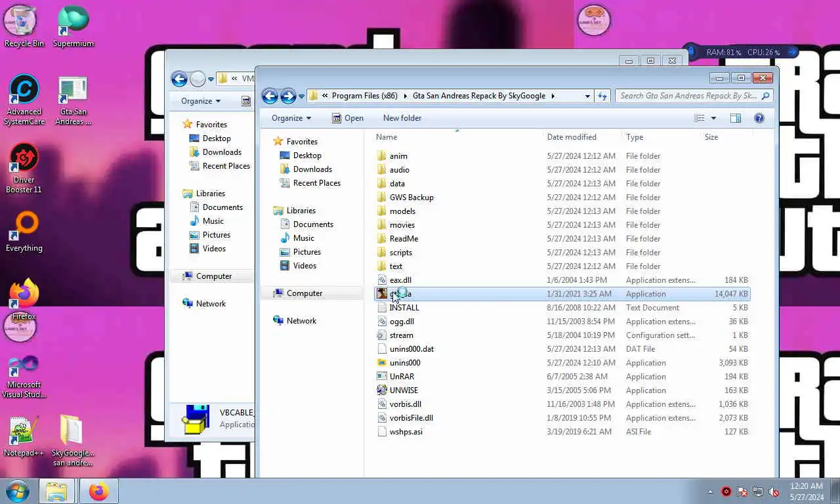
Task: Open the Recycle Bin desktop icon
Action: [24, 26]
